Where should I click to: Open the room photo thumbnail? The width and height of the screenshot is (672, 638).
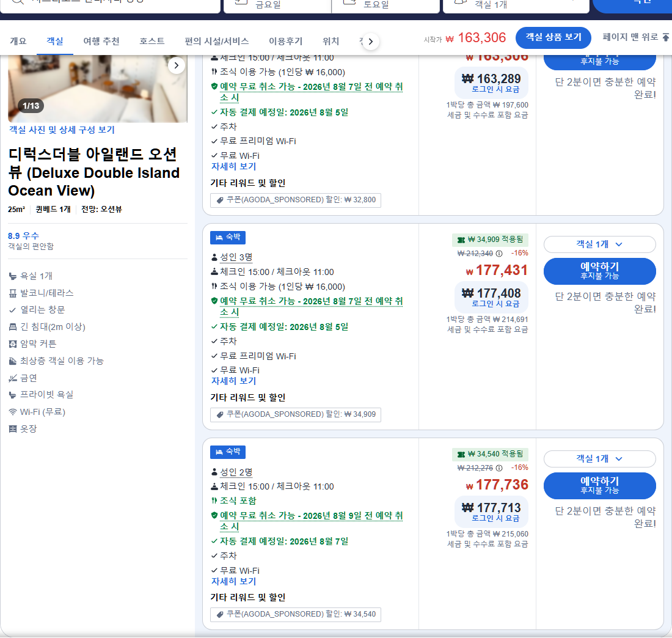point(98,89)
